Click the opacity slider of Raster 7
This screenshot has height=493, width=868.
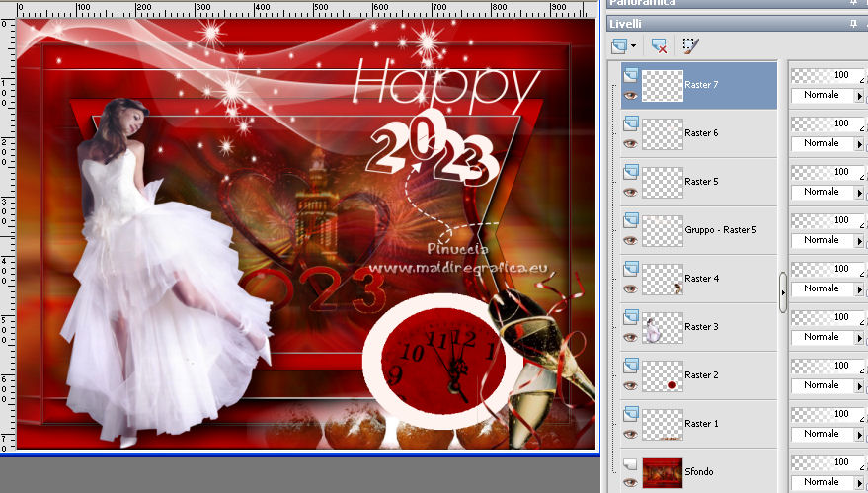[828, 75]
